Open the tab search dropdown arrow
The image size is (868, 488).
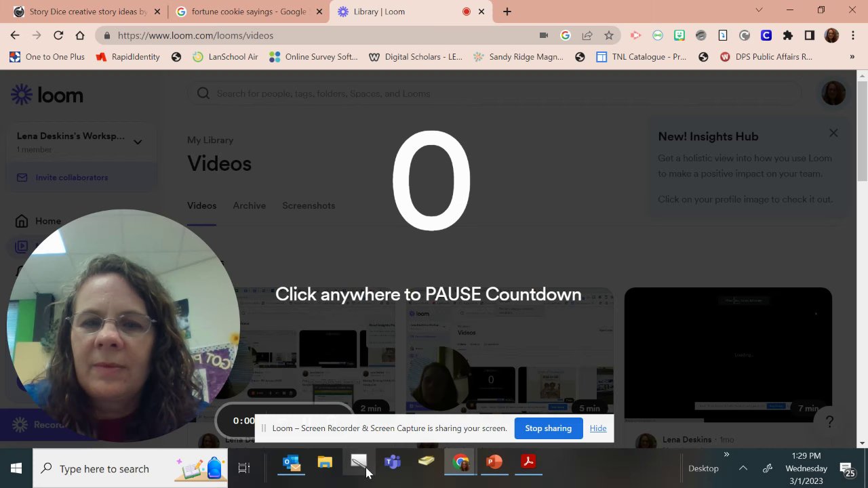click(x=759, y=10)
